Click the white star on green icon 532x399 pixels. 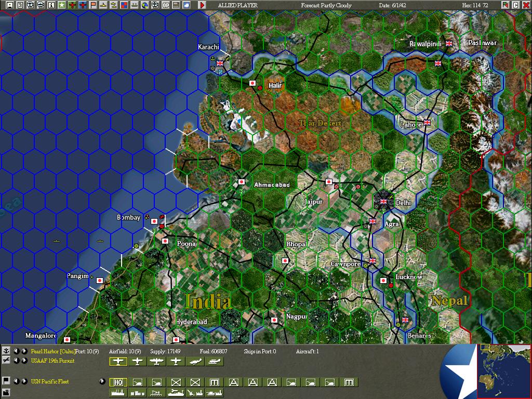62,5
